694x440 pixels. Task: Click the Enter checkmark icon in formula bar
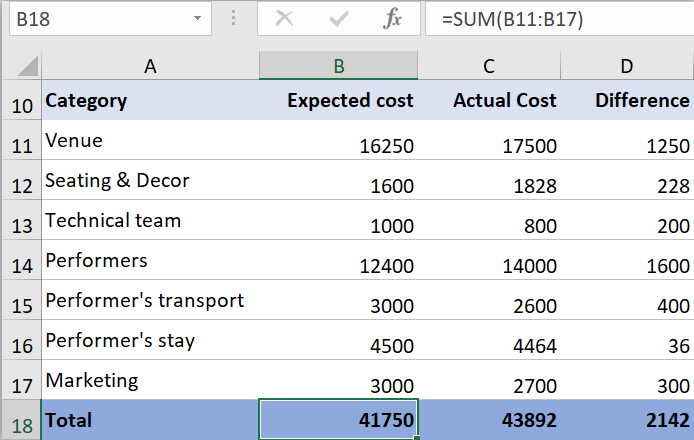click(339, 18)
